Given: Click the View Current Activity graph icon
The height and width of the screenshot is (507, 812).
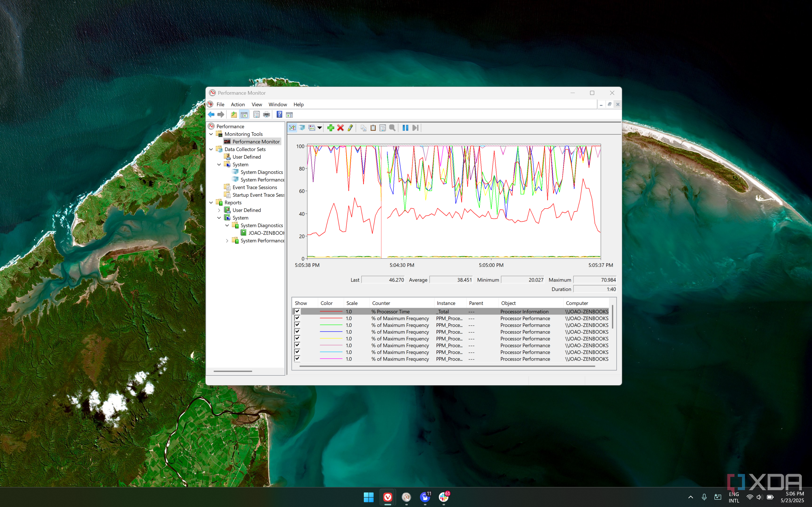Looking at the screenshot, I should (x=292, y=128).
